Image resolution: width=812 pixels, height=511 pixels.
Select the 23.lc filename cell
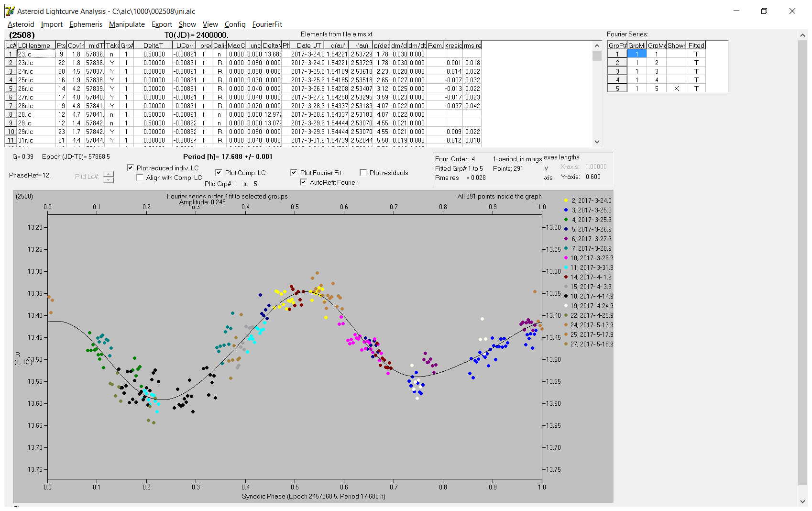(36, 54)
